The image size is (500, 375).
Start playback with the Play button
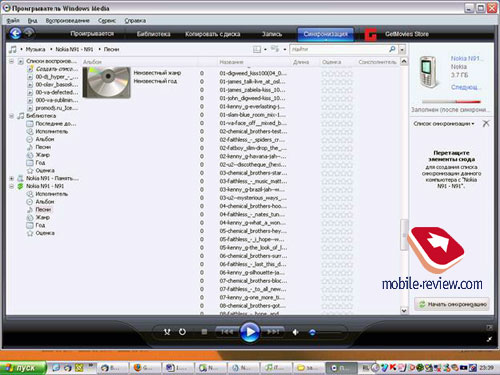coord(250,332)
